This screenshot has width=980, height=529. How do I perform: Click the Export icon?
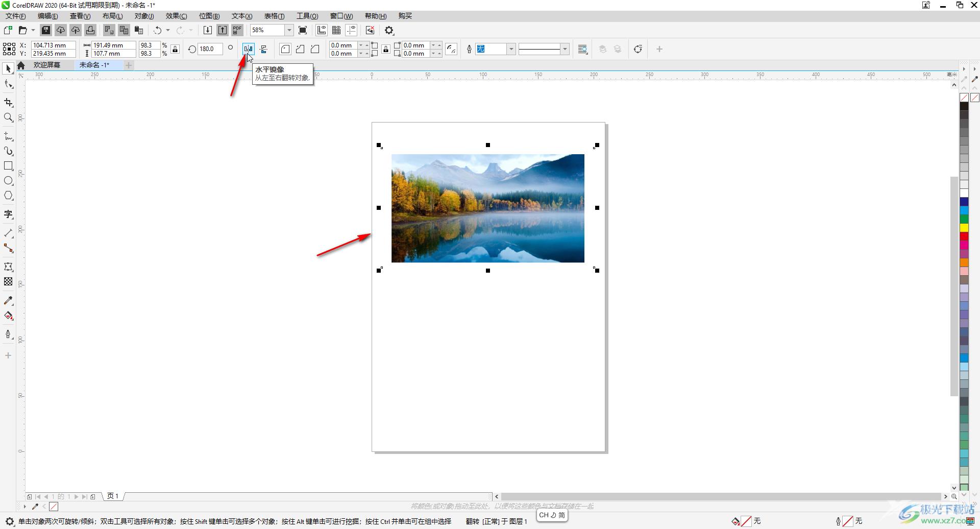[223, 30]
